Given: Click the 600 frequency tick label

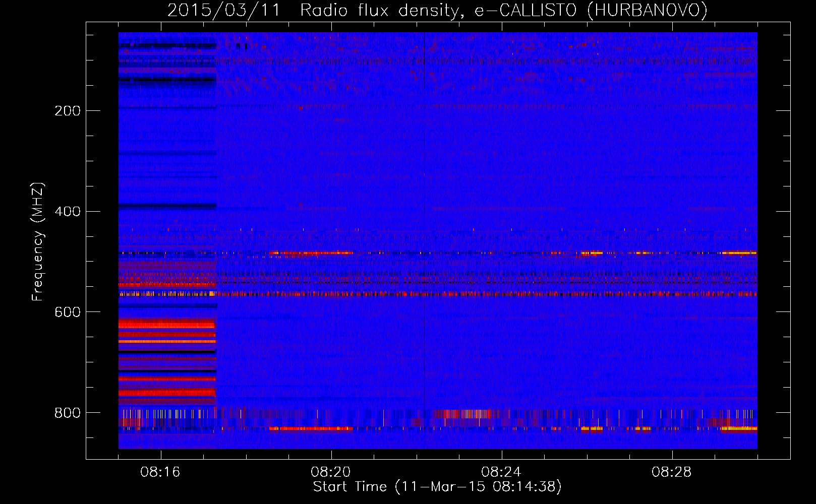Looking at the screenshot, I should pos(68,312).
